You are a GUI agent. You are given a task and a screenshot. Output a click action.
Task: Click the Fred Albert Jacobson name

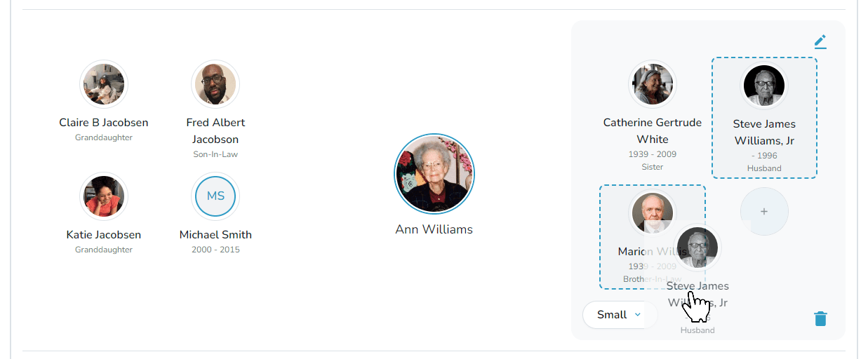[x=215, y=131]
